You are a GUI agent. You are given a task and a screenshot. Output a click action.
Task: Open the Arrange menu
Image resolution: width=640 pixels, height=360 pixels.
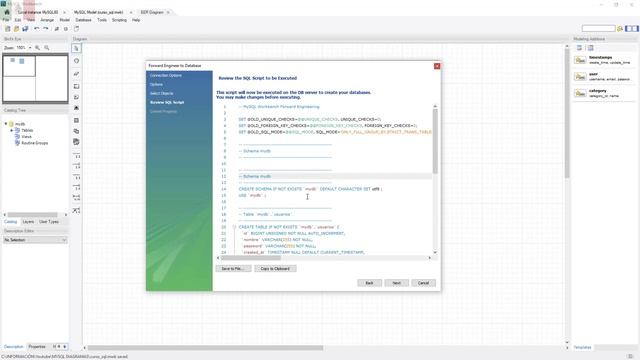pos(47,20)
